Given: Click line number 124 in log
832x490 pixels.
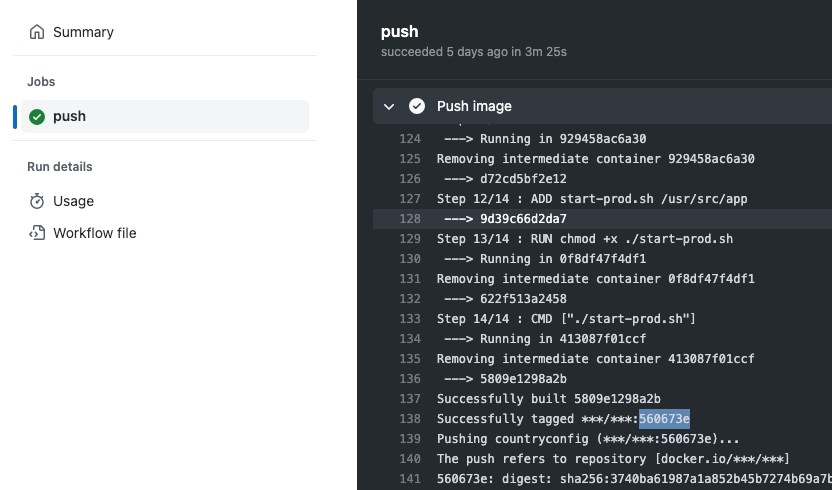Looking at the screenshot, I should [x=409, y=139].
